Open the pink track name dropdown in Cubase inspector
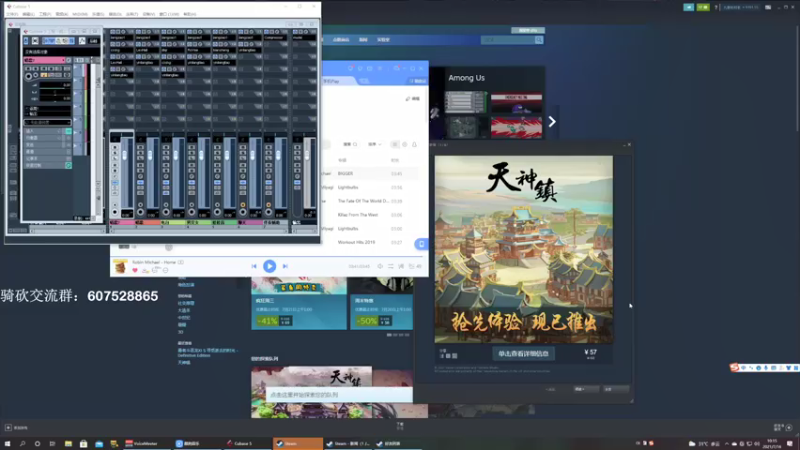Viewport: 800px width, 450px height. 44,60
